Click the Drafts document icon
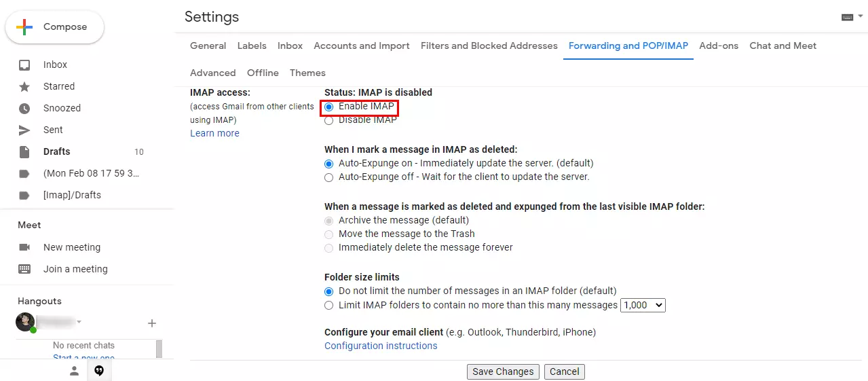Viewport: 868px width, 381px height. pyautogui.click(x=24, y=152)
